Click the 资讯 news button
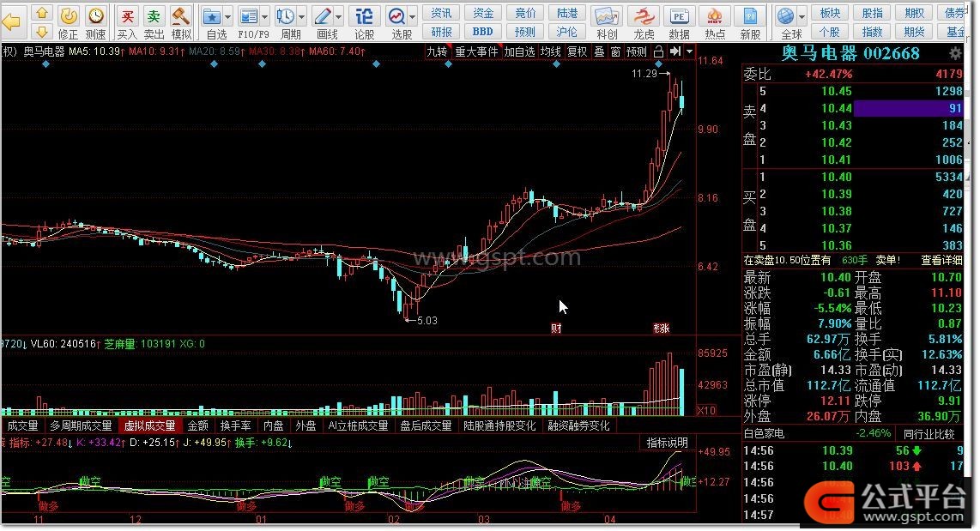This screenshot has width=980, height=531. click(x=441, y=13)
